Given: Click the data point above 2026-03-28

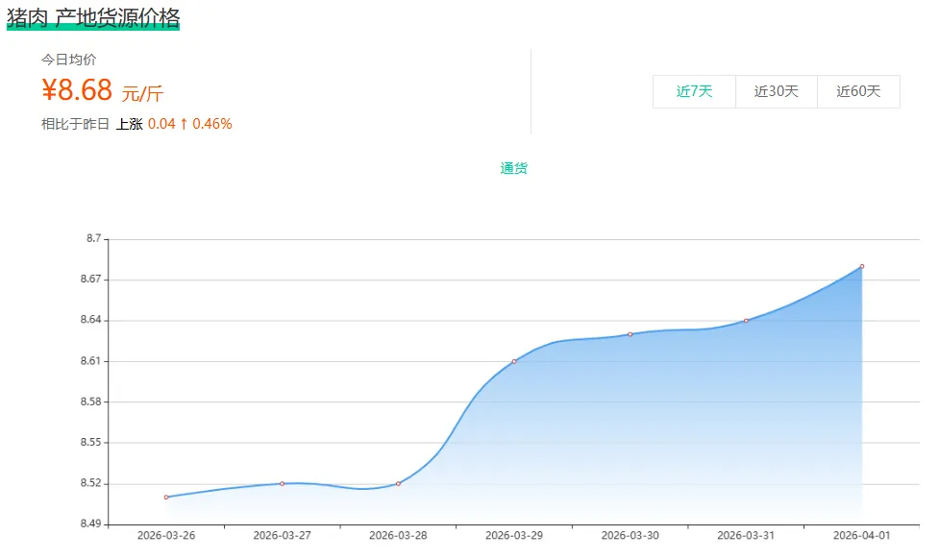Looking at the screenshot, I should coord(398,483).
